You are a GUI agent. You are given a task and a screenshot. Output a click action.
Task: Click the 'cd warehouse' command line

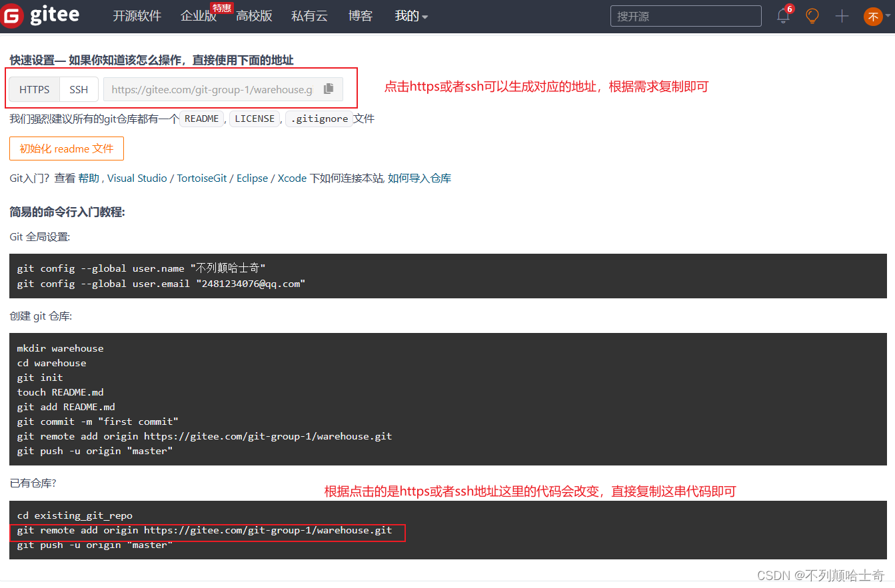tap(51, 363)
